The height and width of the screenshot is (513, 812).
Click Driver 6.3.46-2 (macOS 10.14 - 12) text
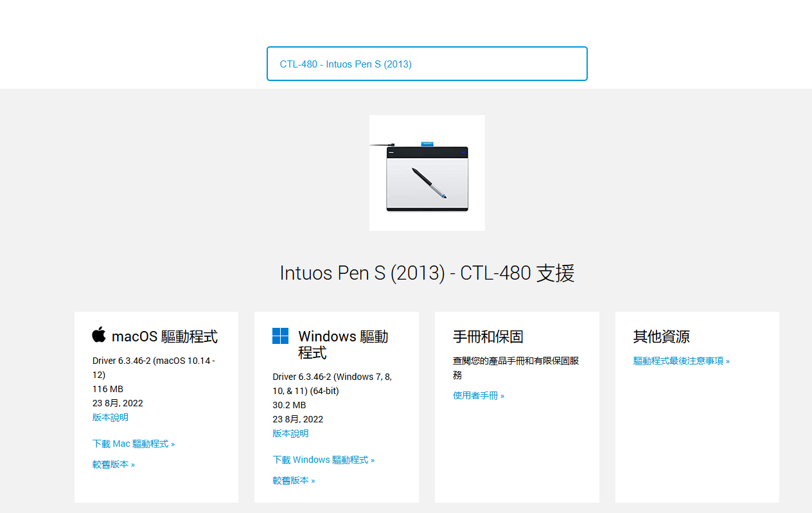[154, 368]
